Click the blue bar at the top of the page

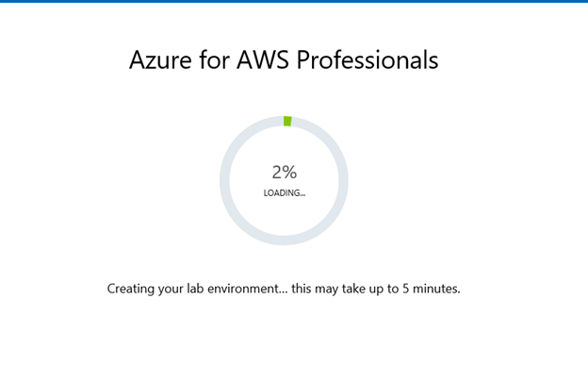point(294,1)
